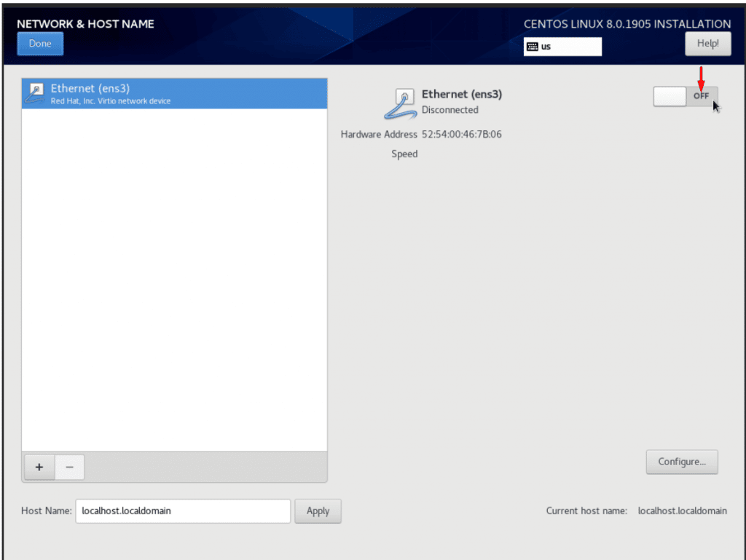Screen dimensions: 746x560
Task: Click the Disconnected status text
Action: [449, 110]
